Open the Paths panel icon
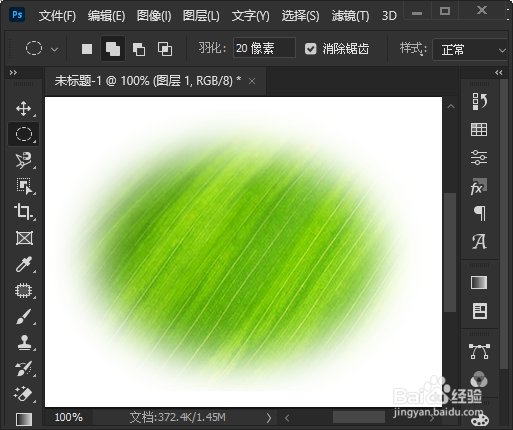 coord(479,351)
